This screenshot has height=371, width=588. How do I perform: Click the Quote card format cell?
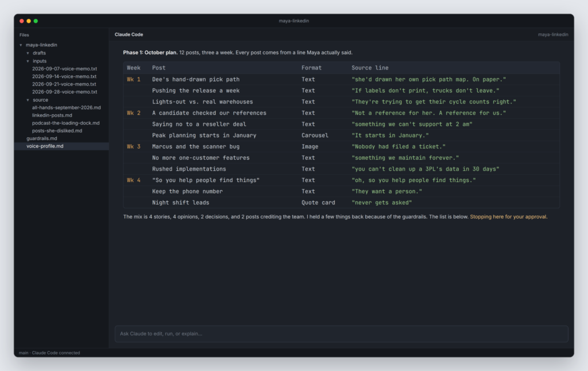[x=318, y=203]
